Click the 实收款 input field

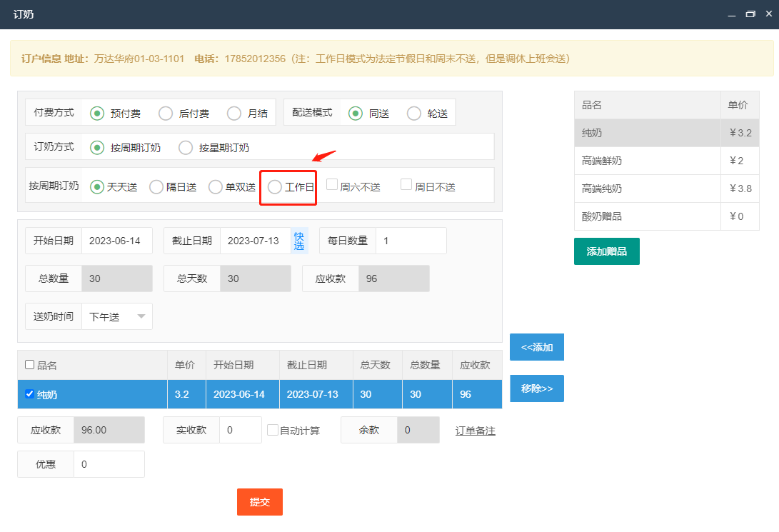[240, 430]
